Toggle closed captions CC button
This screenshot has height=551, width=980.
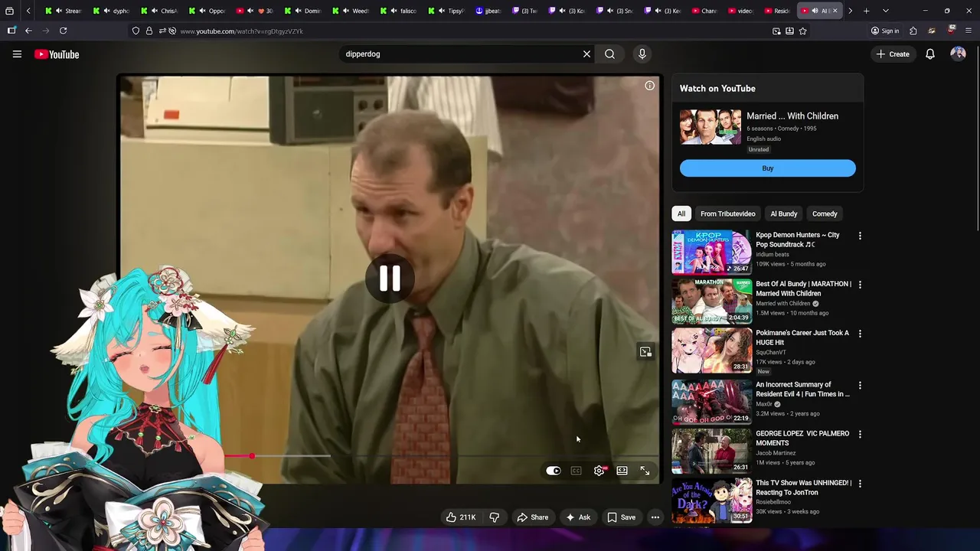(x=576, y=471)
